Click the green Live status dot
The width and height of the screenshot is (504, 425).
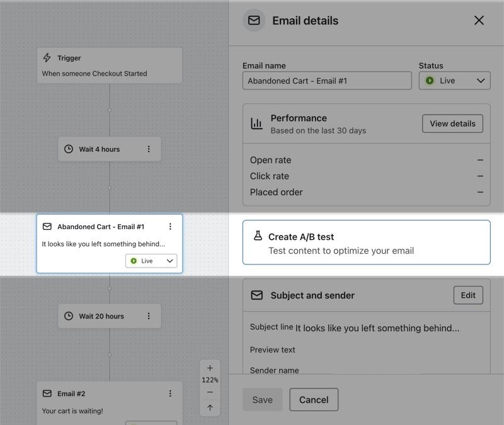(x=431, y=81)
